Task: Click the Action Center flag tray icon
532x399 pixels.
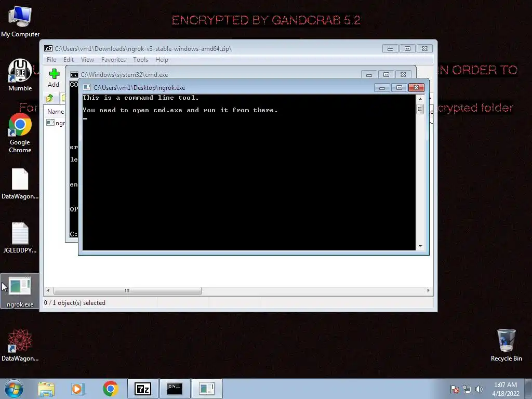Action: (x=455, y=389)
